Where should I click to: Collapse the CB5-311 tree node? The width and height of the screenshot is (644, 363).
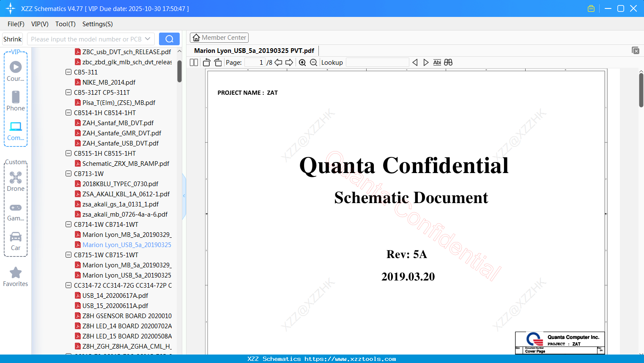(x=69, y=72)
